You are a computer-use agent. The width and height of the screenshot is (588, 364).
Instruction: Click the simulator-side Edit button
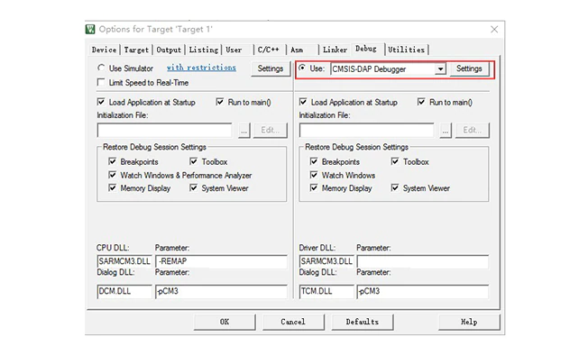tap(270, 131)
